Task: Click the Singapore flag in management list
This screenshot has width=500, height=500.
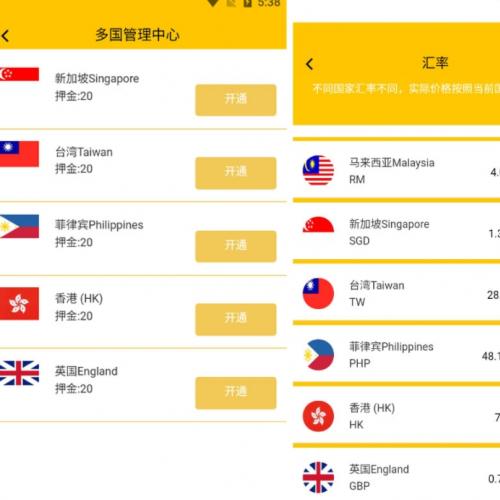Action: tap(19, 74)
